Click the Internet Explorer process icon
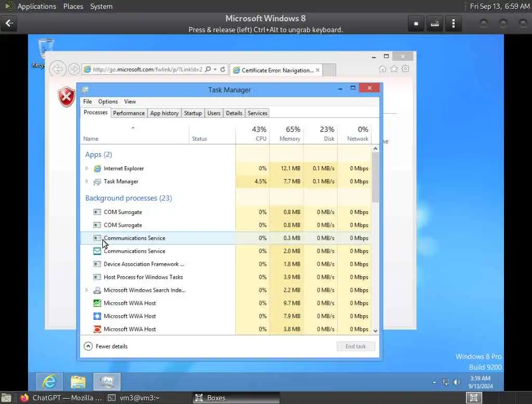This screenshot has height=404, width=532. click(97, 169)
